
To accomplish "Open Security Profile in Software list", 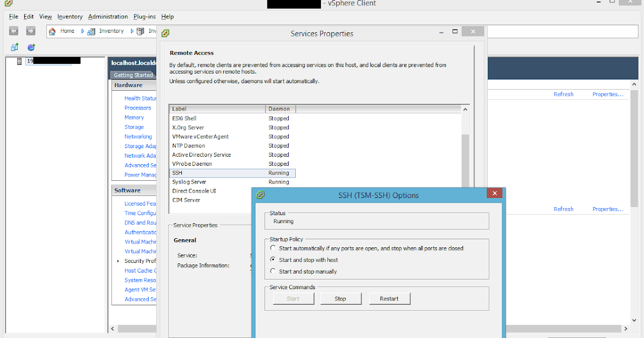I will point(141,261).
